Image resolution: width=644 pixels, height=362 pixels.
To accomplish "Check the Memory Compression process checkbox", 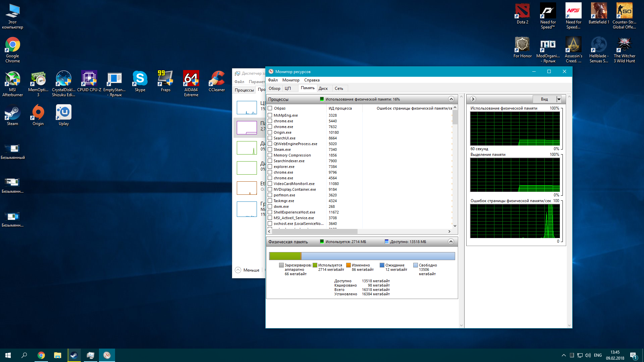I will [x=270, y=155].
